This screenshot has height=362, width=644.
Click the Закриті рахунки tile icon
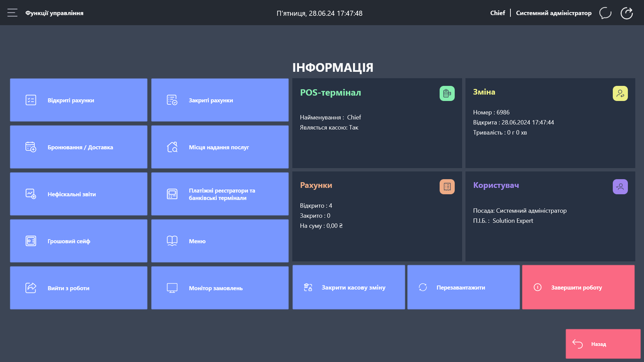(173, 100)
